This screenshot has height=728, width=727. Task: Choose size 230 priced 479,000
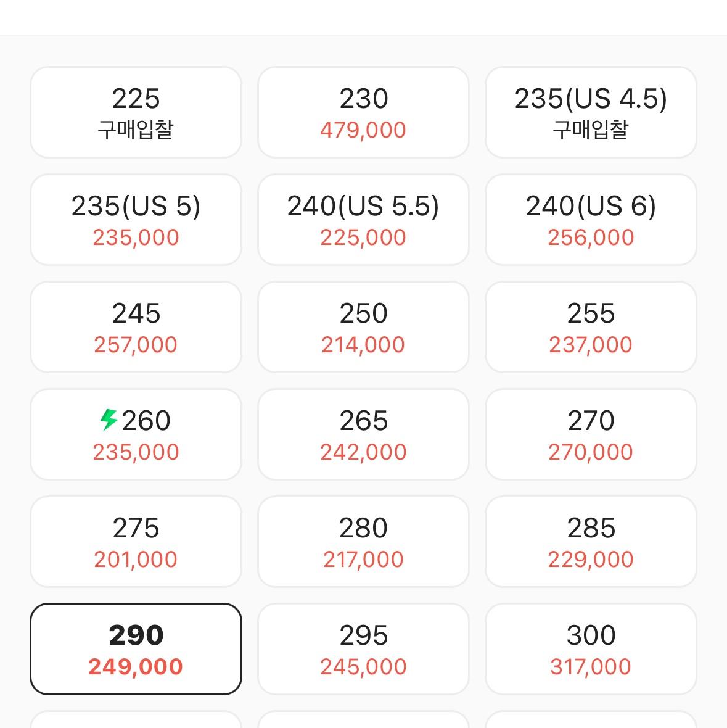tap(363, 112)
